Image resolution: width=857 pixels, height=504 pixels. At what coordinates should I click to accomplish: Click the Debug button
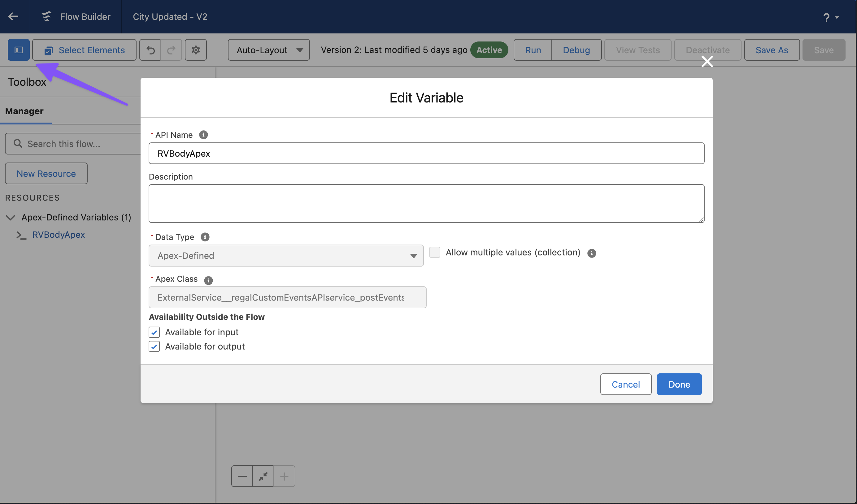click(576, 50)
